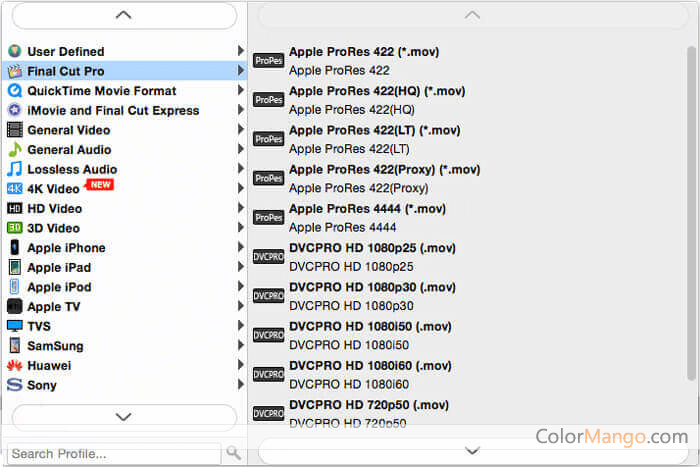Click the 4K Video category icon
Screen dimensions: 700x467
click(15, 189)
